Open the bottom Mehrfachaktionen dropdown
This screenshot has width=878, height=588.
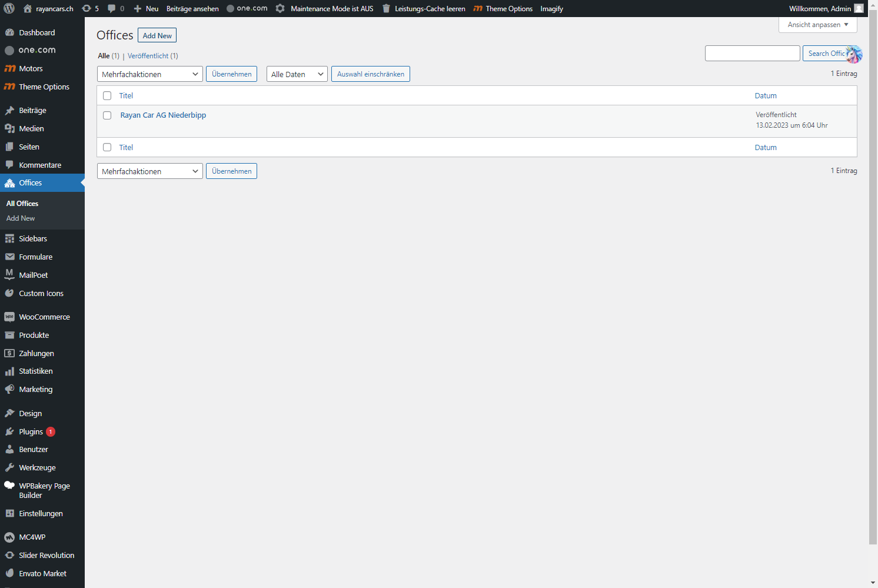[149, 171]
